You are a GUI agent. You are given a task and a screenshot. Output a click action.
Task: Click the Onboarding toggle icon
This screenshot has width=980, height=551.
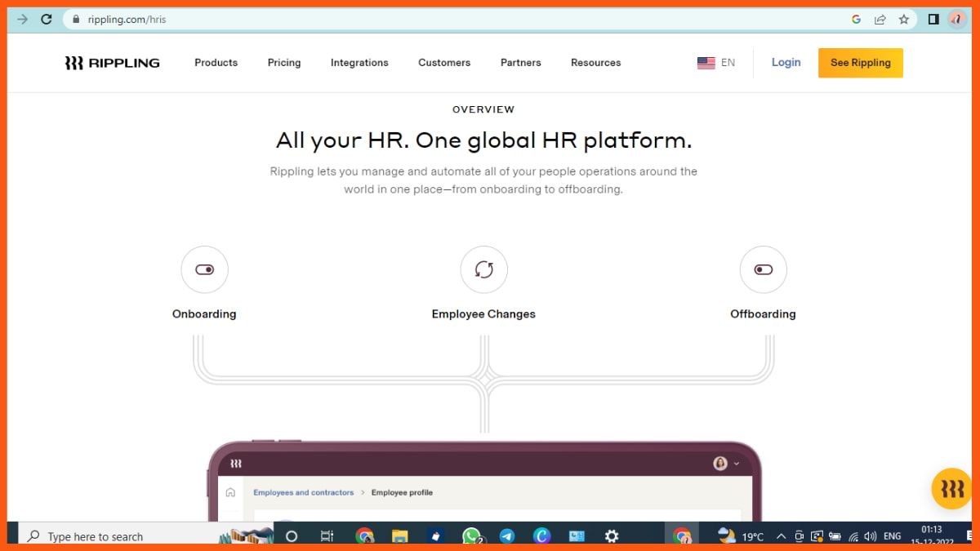204,269
